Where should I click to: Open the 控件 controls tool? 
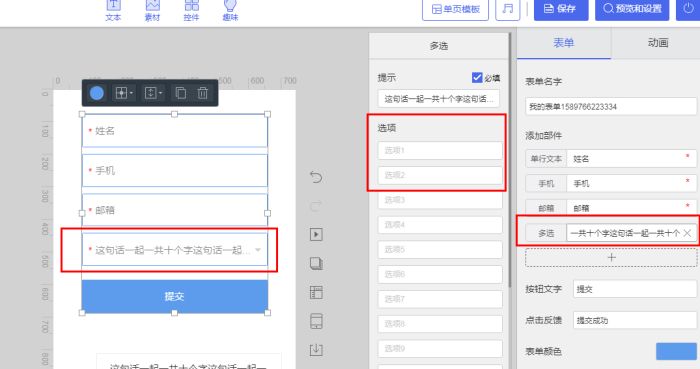192,11
